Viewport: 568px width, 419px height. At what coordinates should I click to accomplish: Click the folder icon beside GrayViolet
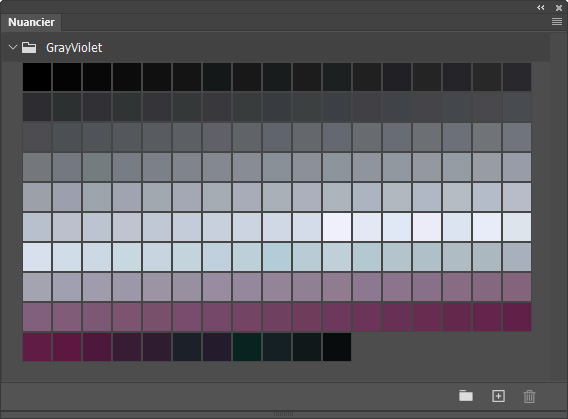point(29,47)
